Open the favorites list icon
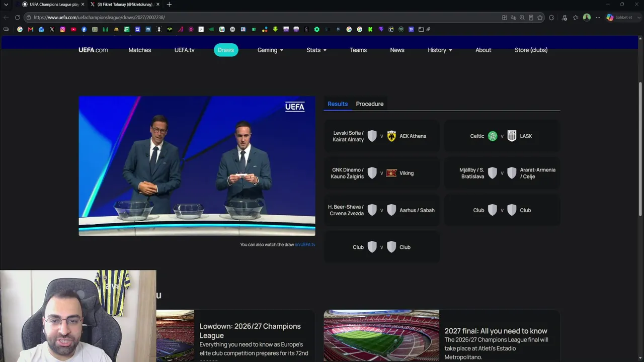Screen dimensions: 644x362 pyautogui.click(x=576, y=18)
